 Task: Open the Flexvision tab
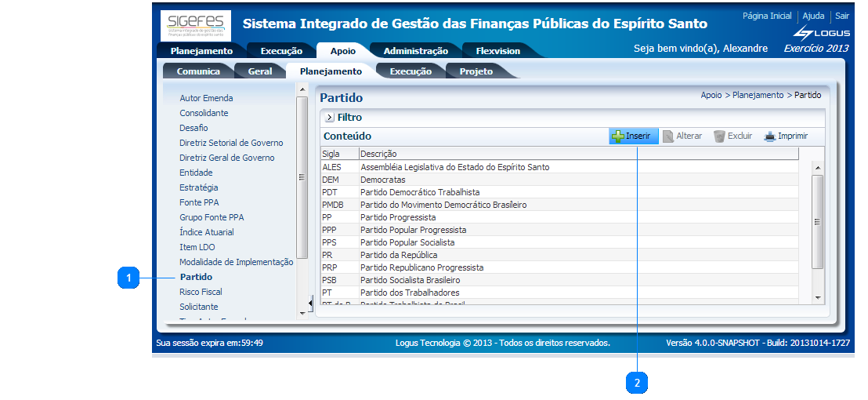click(497, 51)
